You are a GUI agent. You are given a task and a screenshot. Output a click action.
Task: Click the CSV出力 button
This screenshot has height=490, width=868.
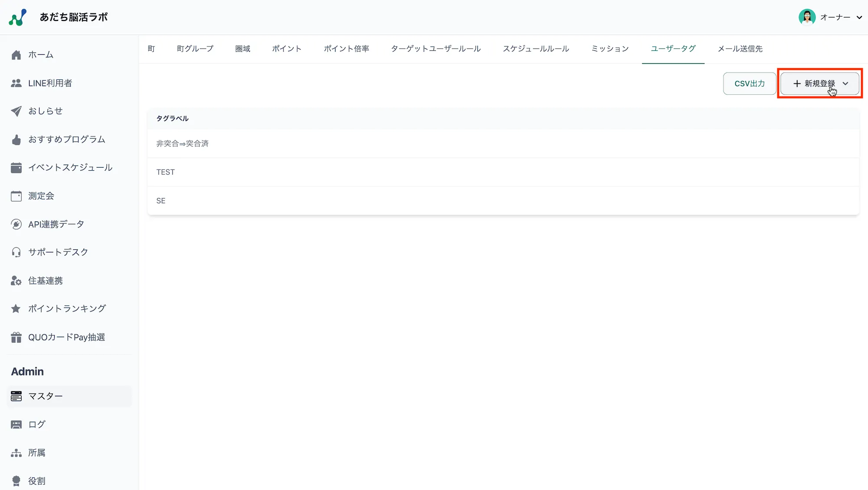750,83
